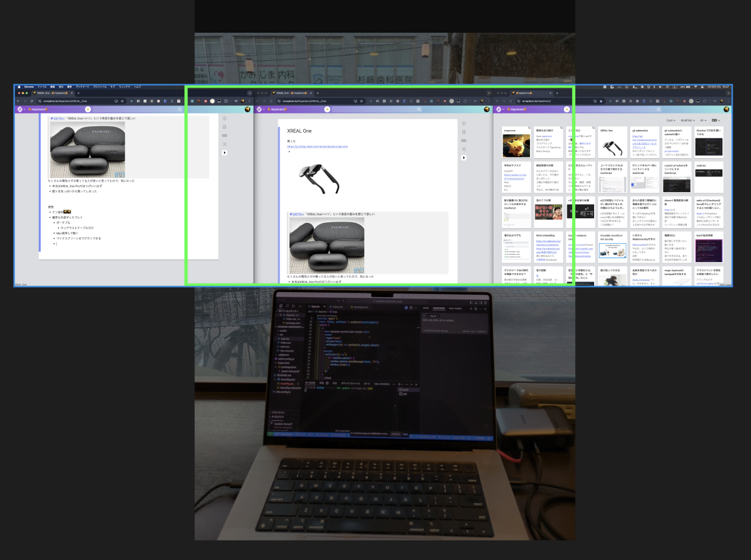751x560 pixels.
Task: Open user avatar menu in right window
Action: tap(726, 109)
